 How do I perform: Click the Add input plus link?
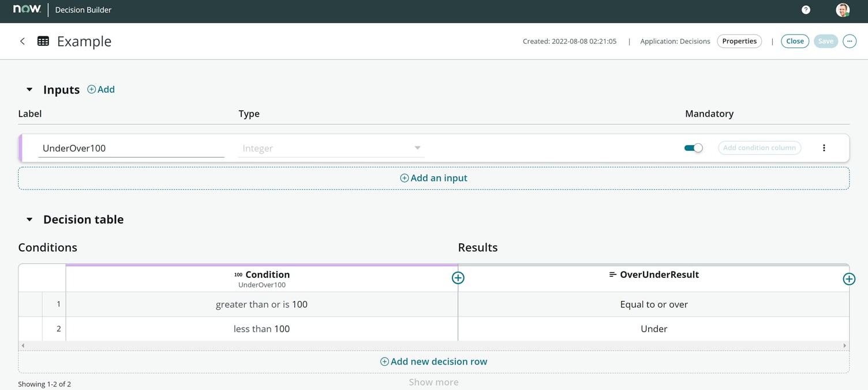[x=101, y=89]
